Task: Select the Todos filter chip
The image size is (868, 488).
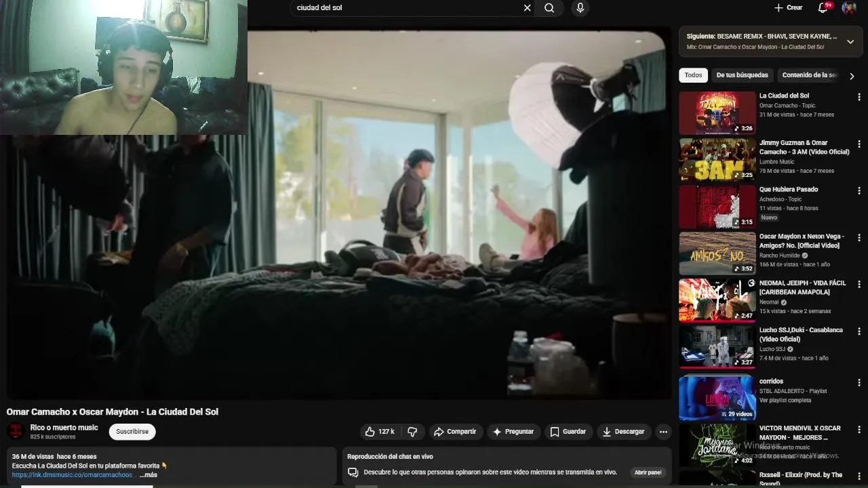Action: tap(693, 75)
